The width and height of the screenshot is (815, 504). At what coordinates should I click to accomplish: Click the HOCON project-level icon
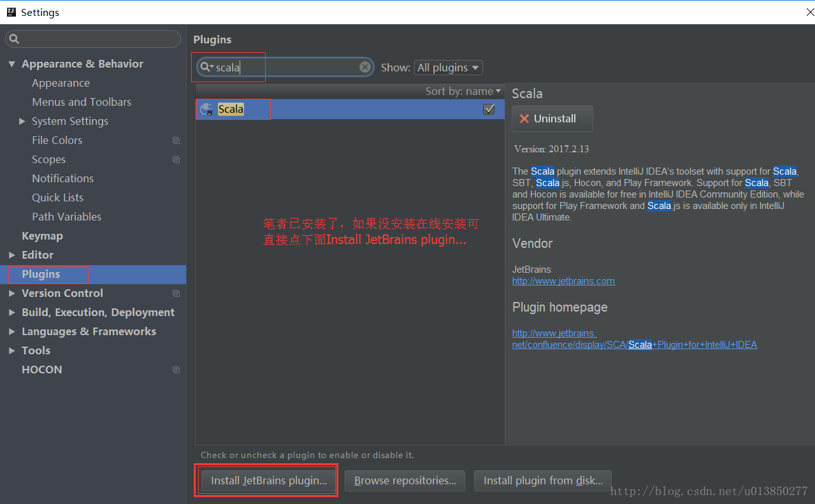[x=176, y=370]
